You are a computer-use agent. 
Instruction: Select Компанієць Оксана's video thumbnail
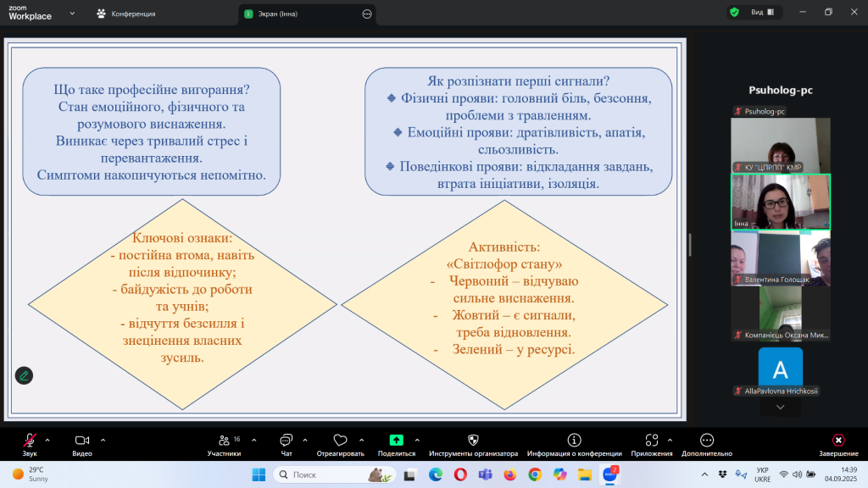point(781,313)
